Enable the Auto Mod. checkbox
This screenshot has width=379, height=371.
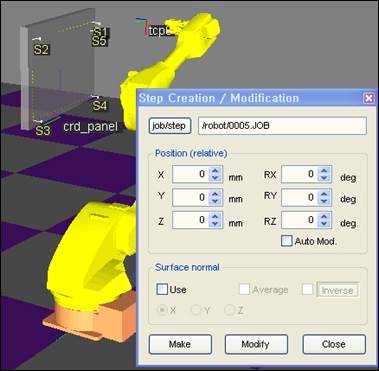(286, 241)
